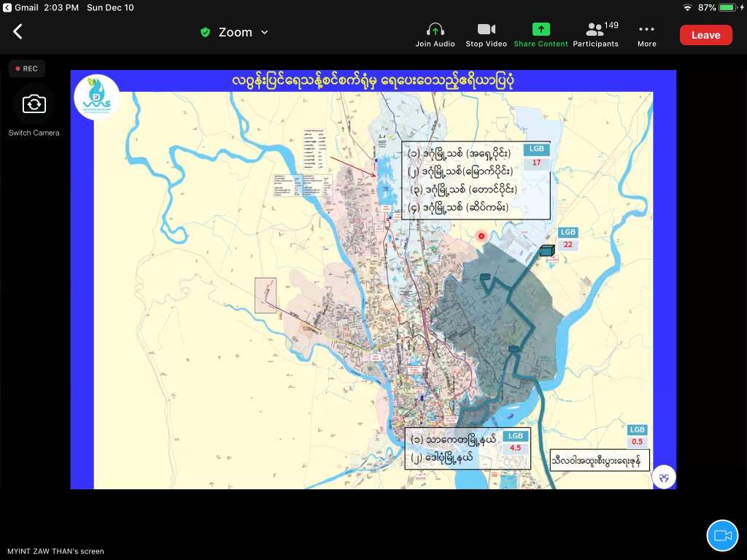Tap the LGB 4.5 label box

[x=516, y=442]
